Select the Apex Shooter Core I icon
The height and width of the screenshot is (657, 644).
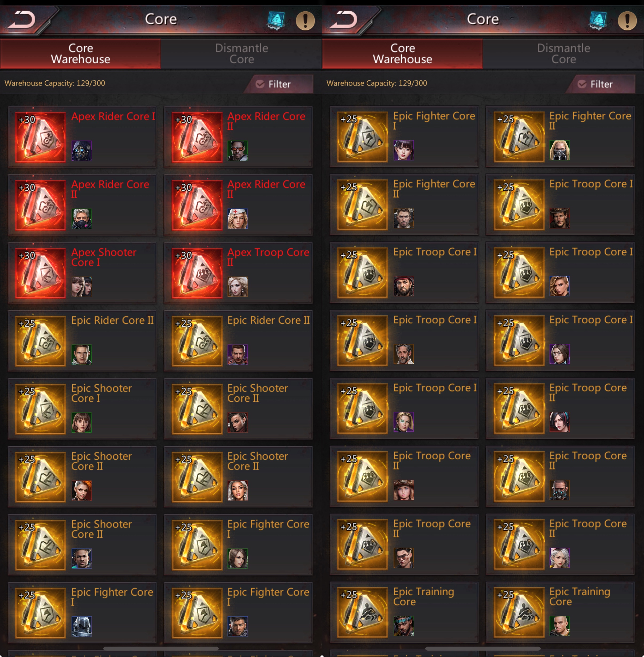41,273
